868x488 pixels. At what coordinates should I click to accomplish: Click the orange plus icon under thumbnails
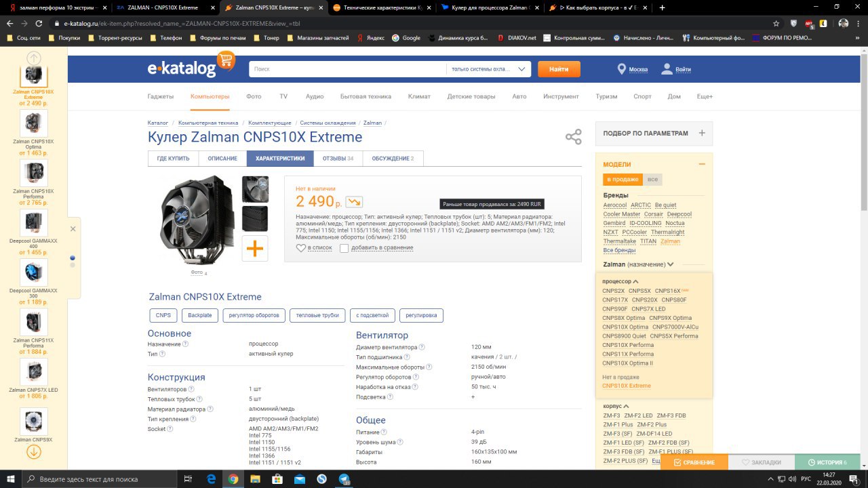255,249
